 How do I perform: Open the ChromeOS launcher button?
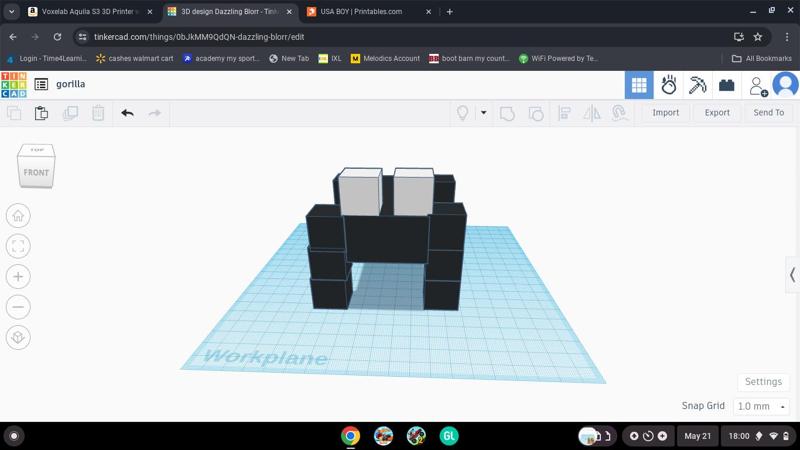click(x=14, y=436)
